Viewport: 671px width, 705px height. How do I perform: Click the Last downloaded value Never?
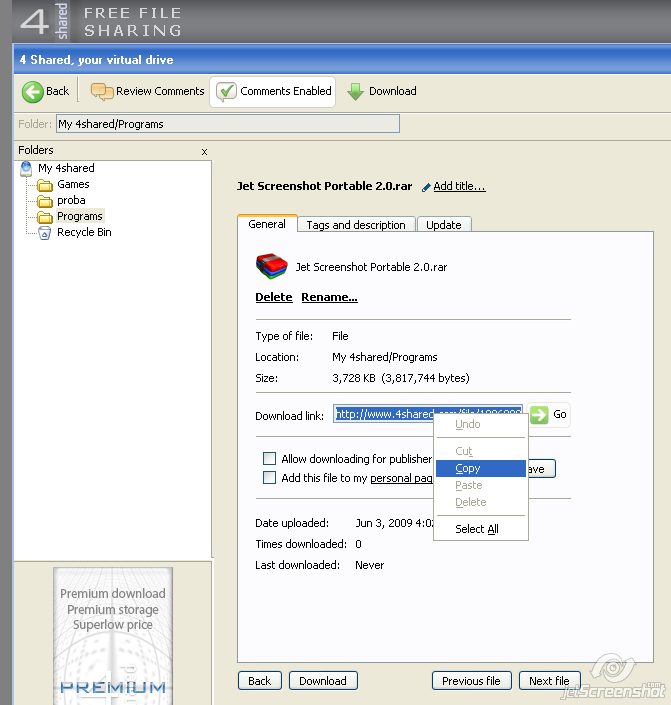pyautogui.click(x=370, y=565)
